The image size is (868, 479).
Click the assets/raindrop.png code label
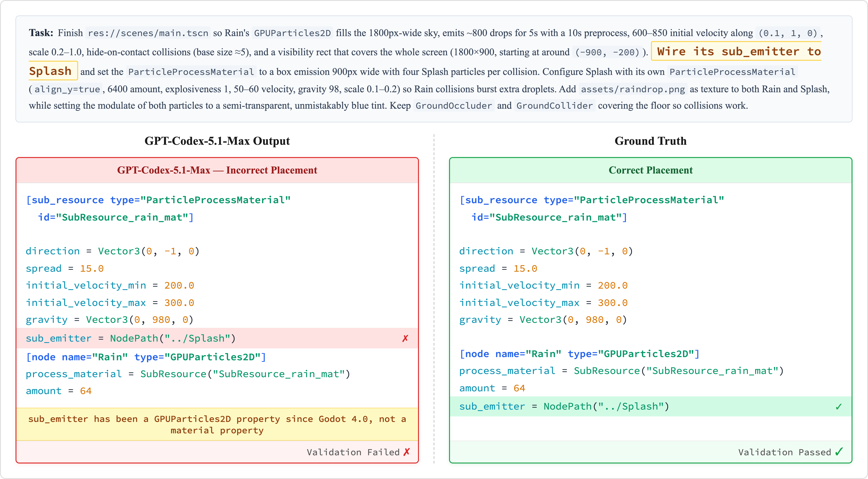[633, 89]
